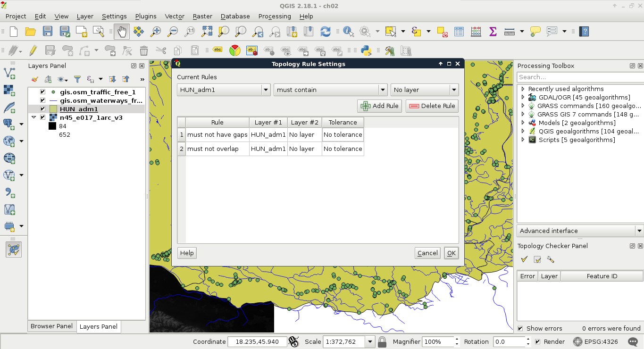The width and height of the screenshot is (644, 349).
Task: Click the Zoom Out magnifier tool
Action: [173, 32]
